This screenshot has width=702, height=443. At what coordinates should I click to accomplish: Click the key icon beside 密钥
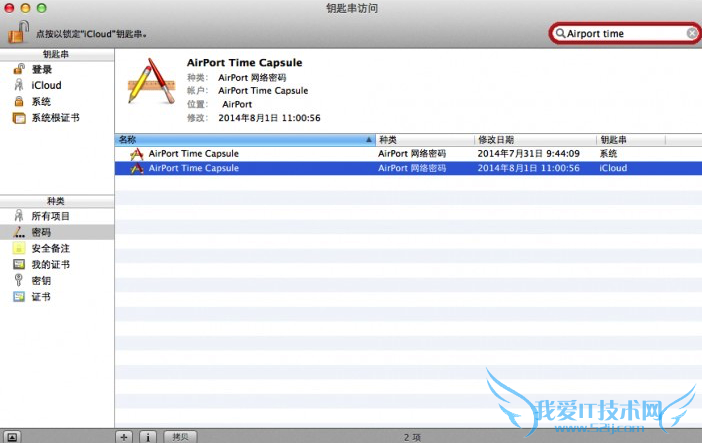(18, 280)
